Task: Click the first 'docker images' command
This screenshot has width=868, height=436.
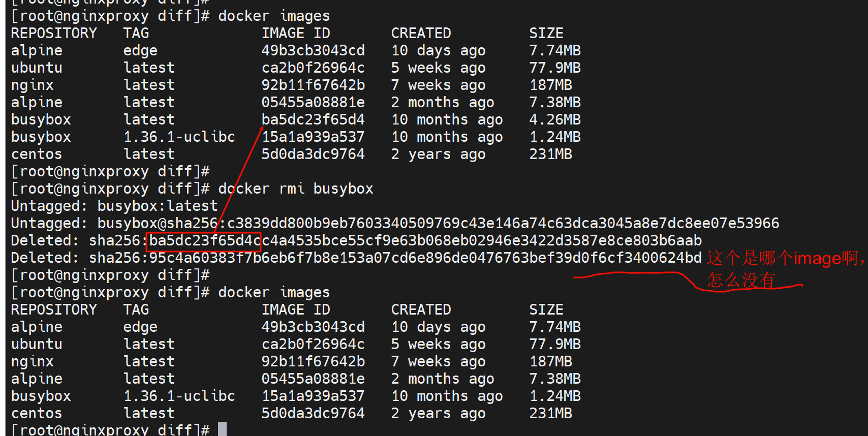Action: pos(274,16)
